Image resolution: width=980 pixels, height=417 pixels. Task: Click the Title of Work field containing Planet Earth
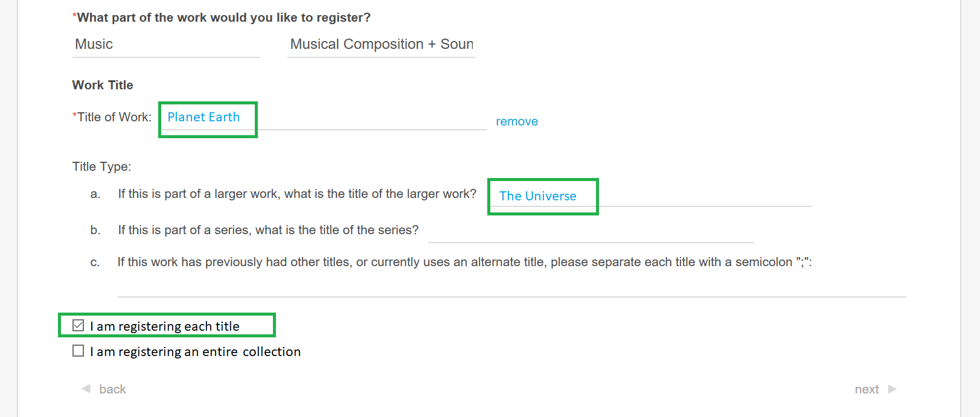(x=322, y=118)
